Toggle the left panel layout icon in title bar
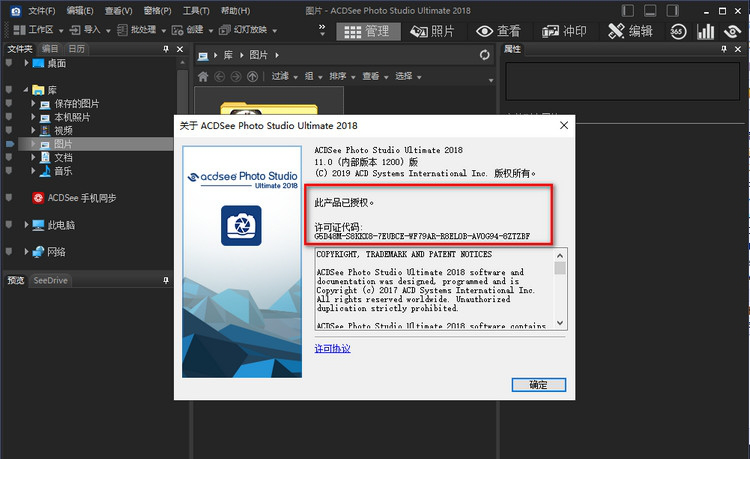 coord(628,11)
